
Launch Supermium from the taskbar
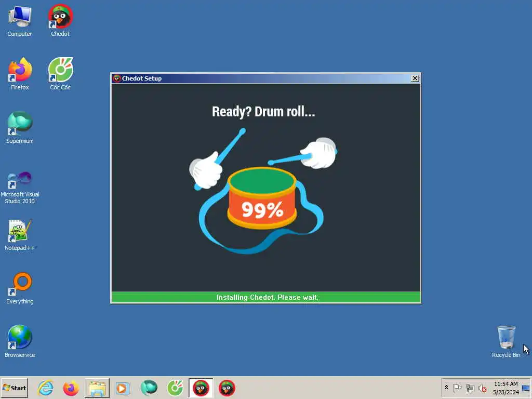[149, 388]
